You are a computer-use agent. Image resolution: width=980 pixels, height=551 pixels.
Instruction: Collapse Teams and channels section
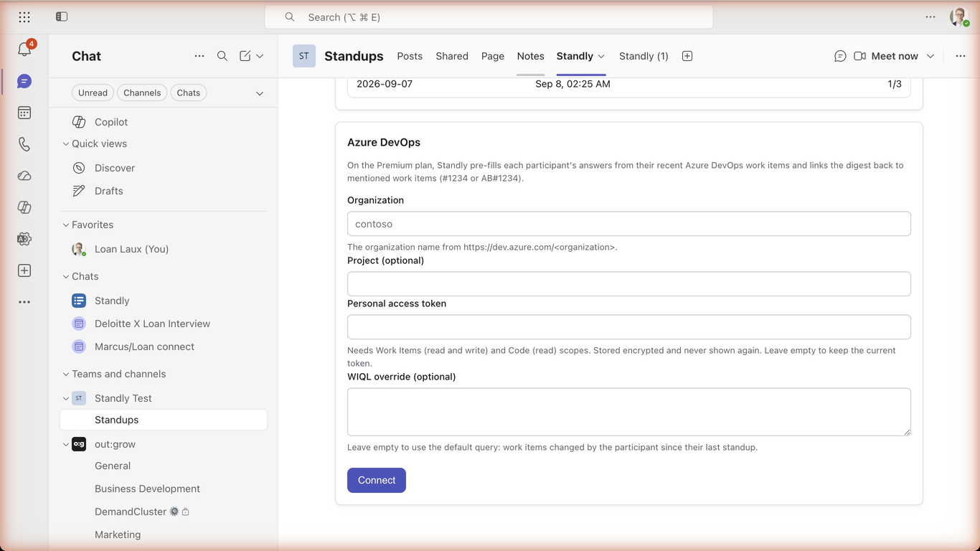point(66,374)
